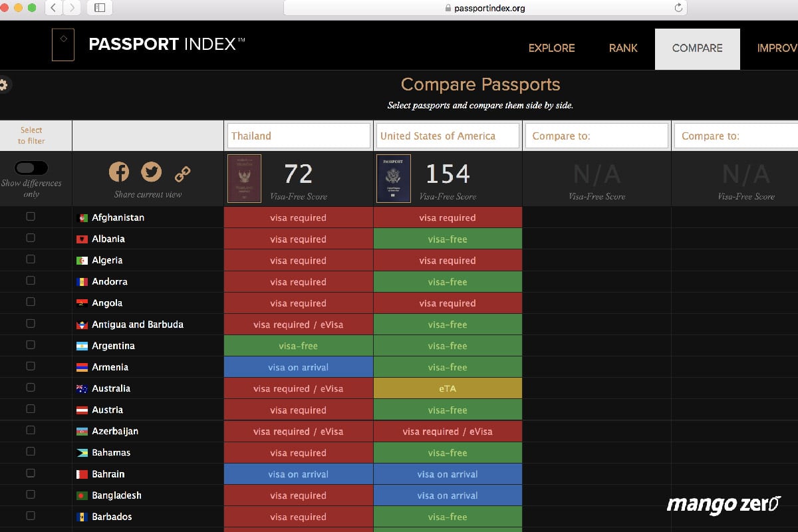This screenshot has height=532, width=798.
Task: Click the Angola flag icon
Action: click(83, 303)
